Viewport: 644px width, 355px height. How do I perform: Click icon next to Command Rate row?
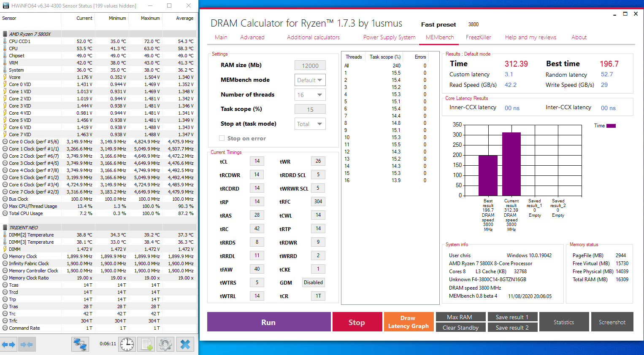pos(5,328)
